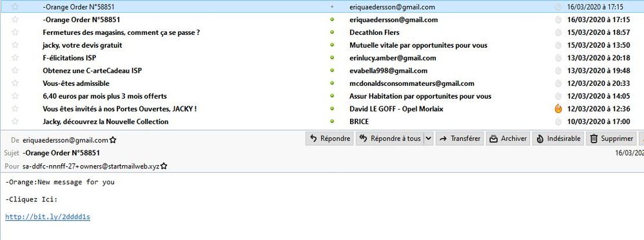Click orange junk flame icon on Opel Morlaix message
Image resolution: width=644 pixels, height=240 pixels.
pyautogui.click(x=558, y=109)
